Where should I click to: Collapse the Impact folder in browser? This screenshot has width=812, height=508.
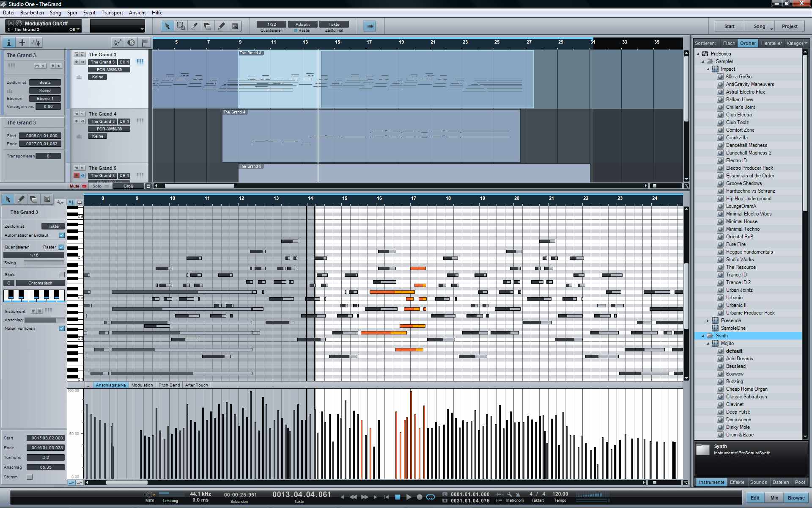(708, 69)
